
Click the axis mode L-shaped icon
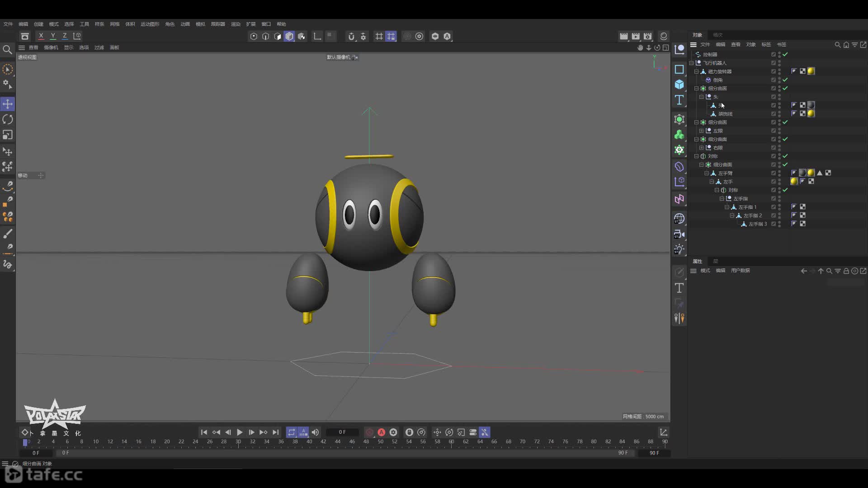317,36
